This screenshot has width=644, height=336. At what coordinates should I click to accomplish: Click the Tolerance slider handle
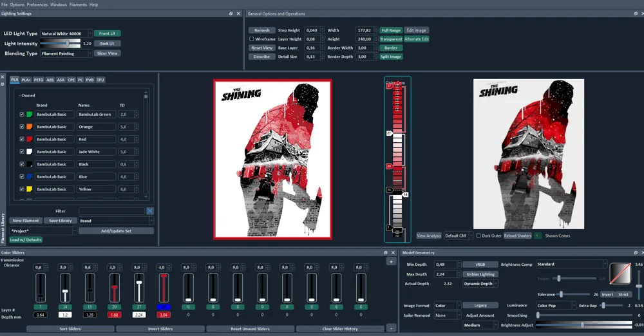[x=561, y=294]
